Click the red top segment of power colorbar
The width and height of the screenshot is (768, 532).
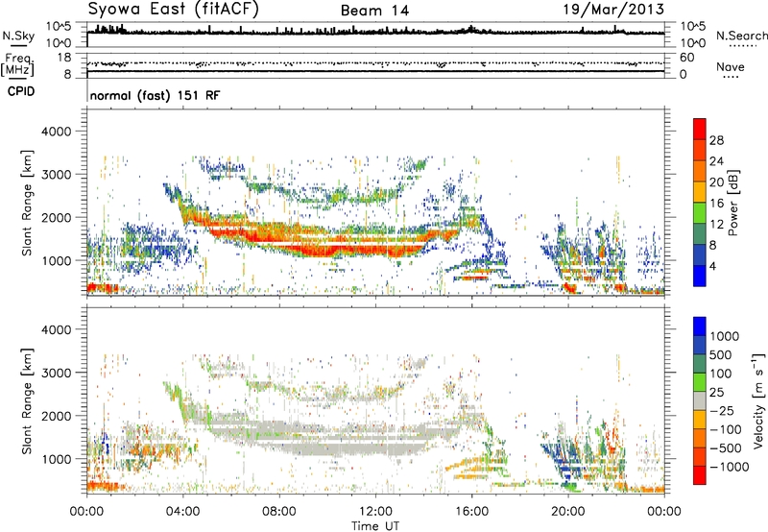coord(700,129)
